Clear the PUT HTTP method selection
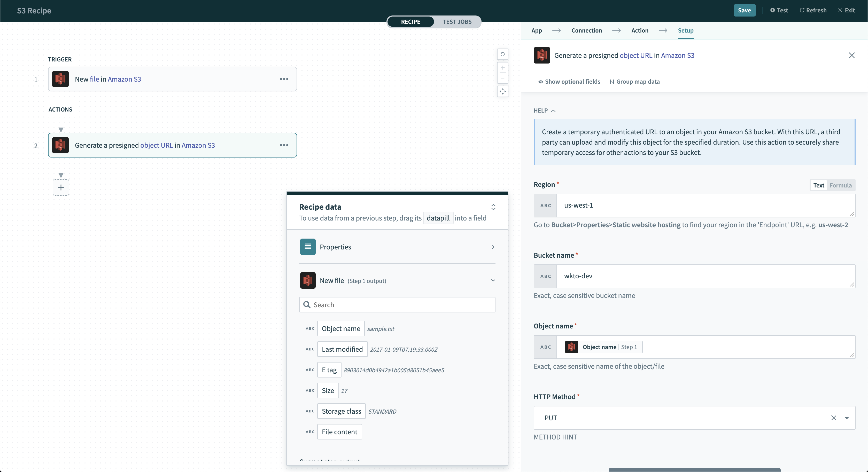This screenshot has width=868, height=472. point(833,418)
